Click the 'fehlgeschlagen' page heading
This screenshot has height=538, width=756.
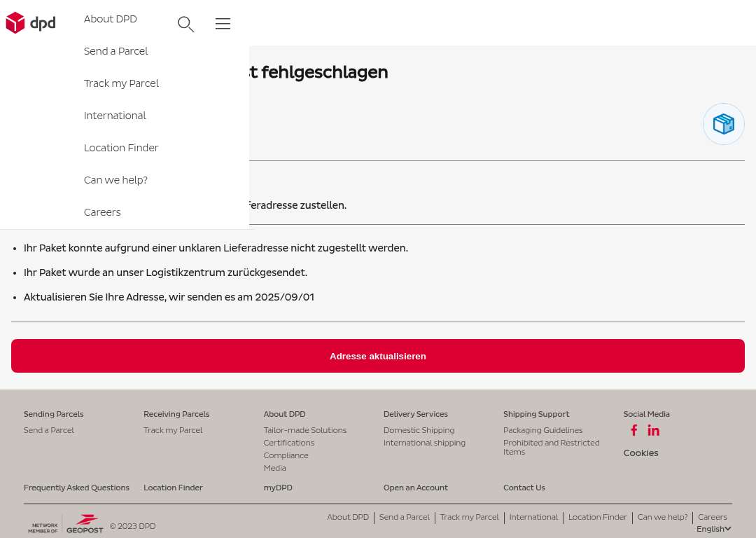coord(318,72)
